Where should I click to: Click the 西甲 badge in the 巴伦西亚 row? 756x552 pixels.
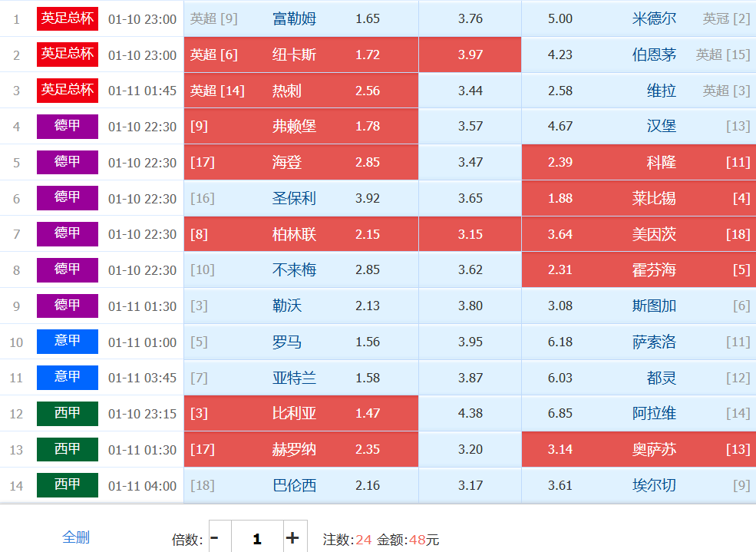(68, 485)
